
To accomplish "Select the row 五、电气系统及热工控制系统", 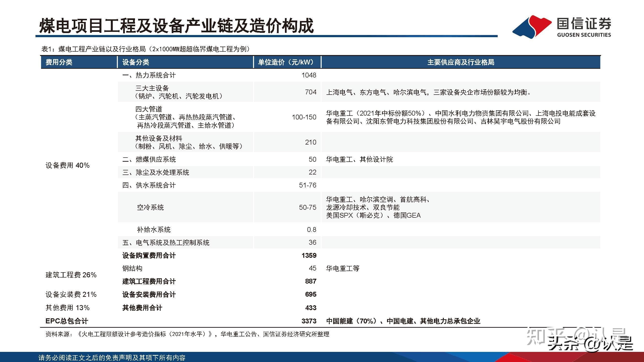I will pyautogui.click(x=359, y=242).
